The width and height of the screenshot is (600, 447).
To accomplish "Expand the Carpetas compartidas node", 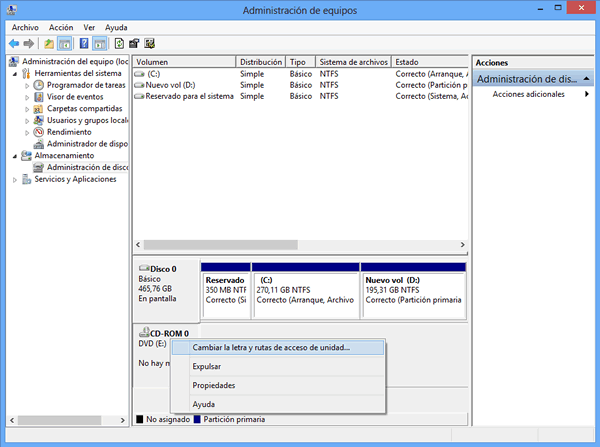I will [x=27, y=109].
